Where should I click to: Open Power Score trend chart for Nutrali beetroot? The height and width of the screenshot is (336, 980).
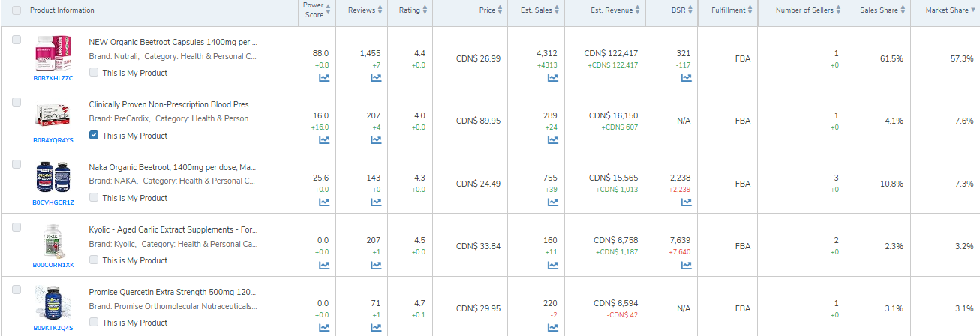(324, 77)
